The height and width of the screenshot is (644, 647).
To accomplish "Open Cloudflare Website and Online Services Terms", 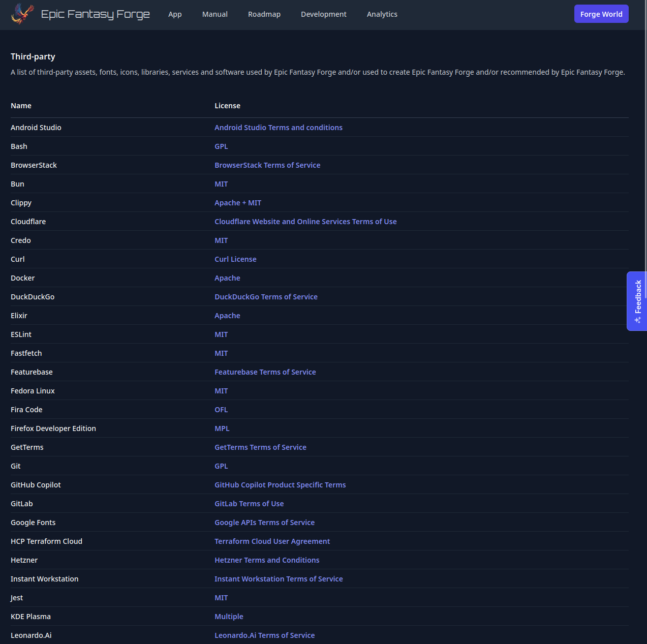I will (x=305, y=222).
